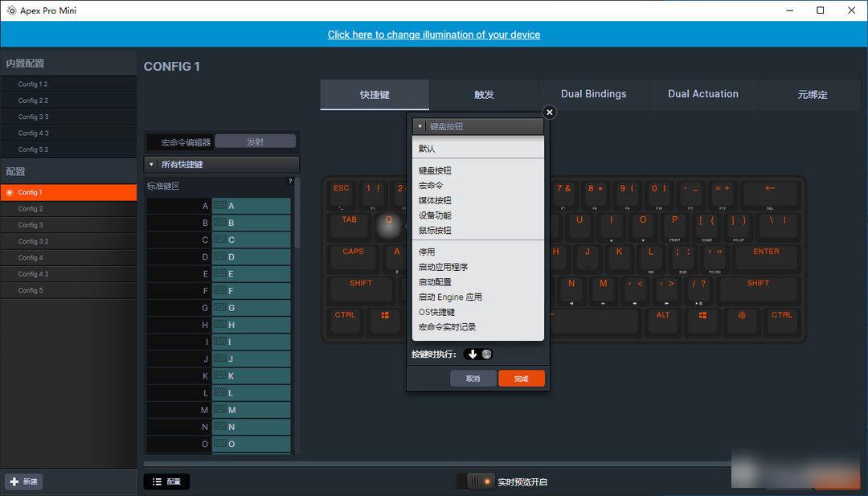This screenshot has height=496, width=868.
Task: Switch to the 元绑定 tab
Action: (x=813, y=95)
